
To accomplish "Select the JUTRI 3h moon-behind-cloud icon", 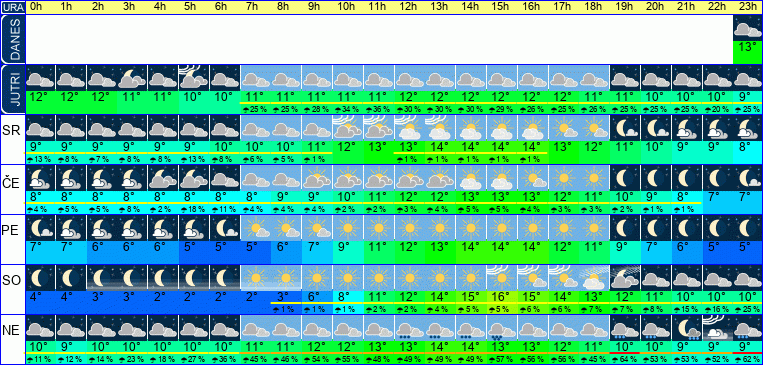I will point(132,78).
